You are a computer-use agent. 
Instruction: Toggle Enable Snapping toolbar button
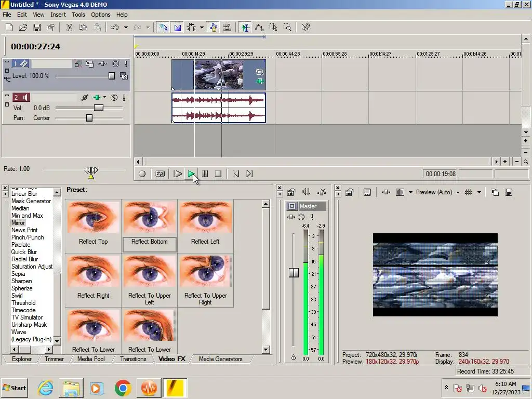point(163,28)
